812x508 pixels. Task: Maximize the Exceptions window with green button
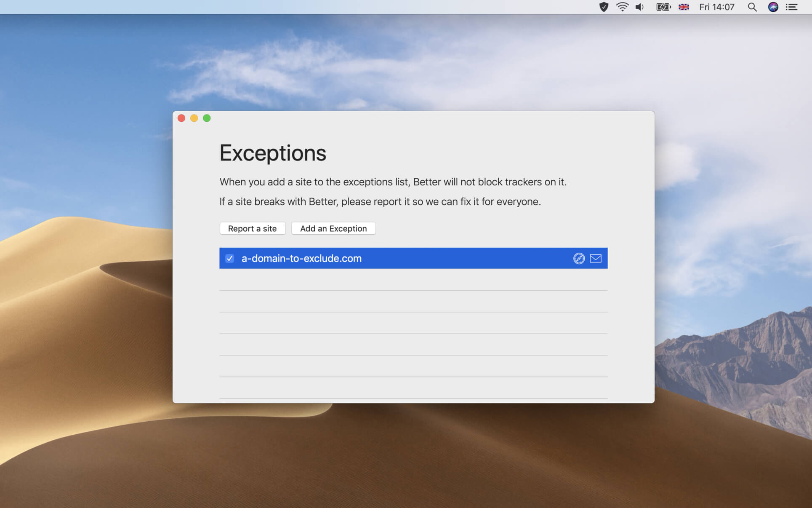pos(207,118)
